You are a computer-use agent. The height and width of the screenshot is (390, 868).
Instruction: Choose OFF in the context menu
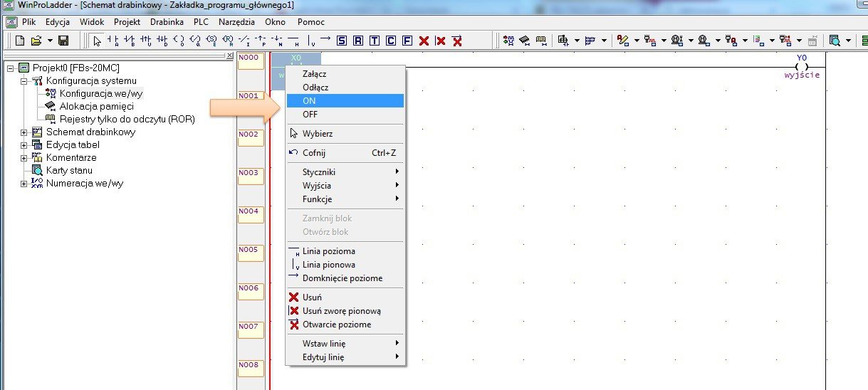point(345,115)
